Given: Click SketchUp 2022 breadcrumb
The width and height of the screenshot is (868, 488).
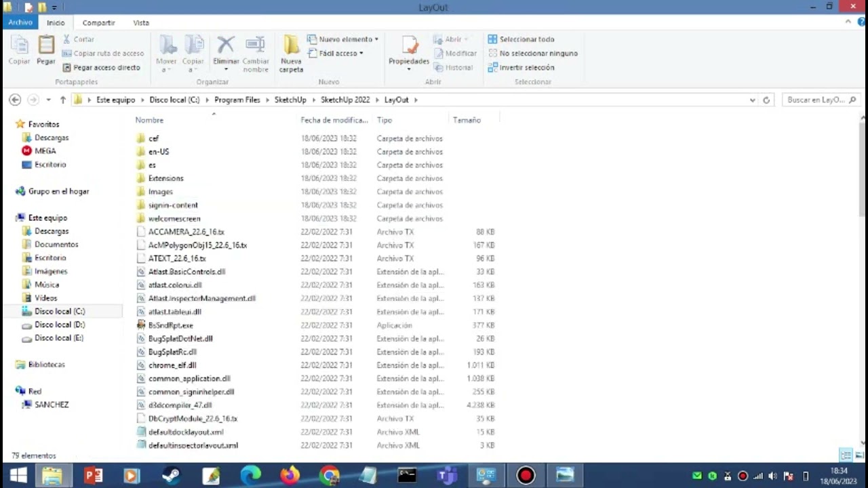Looking at the screenshot, I should [345, 100].
